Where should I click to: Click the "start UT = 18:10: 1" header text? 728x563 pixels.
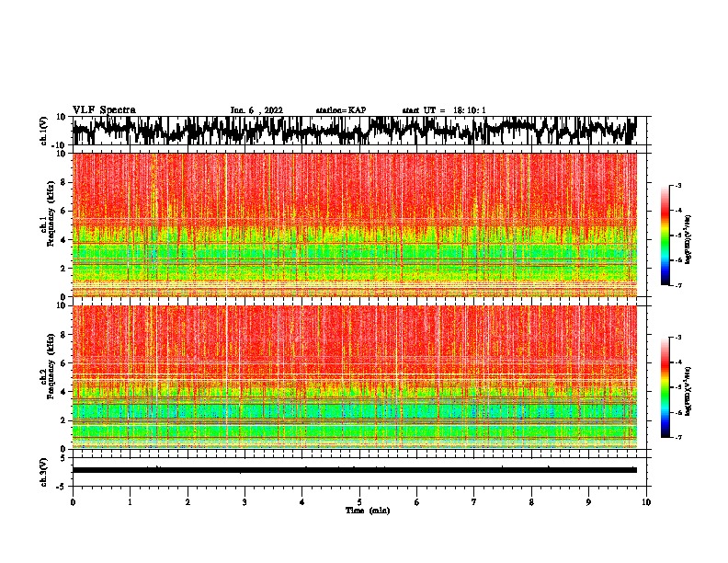[444, 110]
